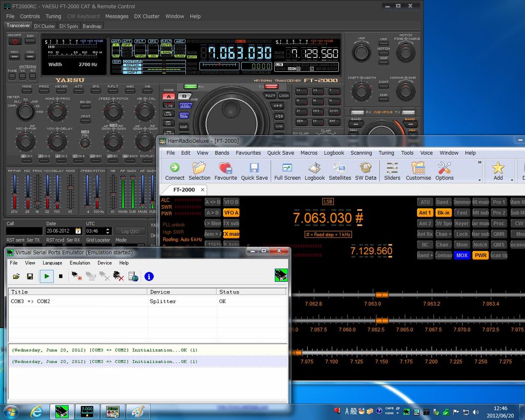Screen dimensions: 525x420
Task: Toggle the ON/OFF power button on FT2000RC
Action: click(15, 42)
